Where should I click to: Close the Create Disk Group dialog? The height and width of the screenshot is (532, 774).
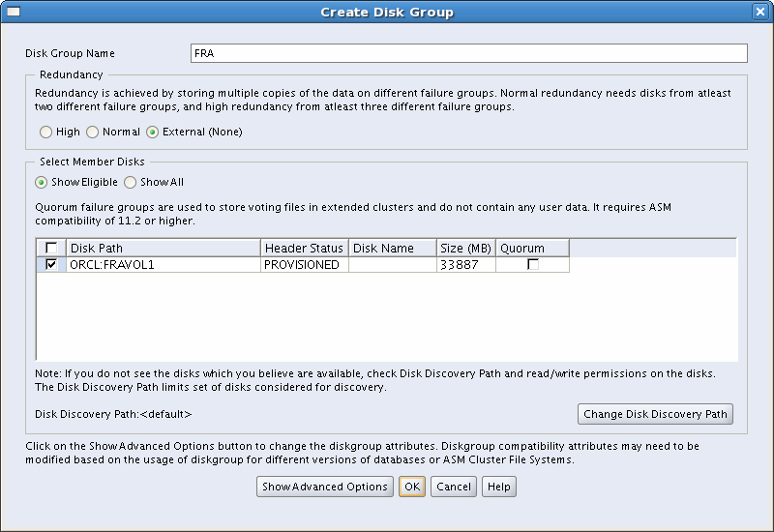760,12
